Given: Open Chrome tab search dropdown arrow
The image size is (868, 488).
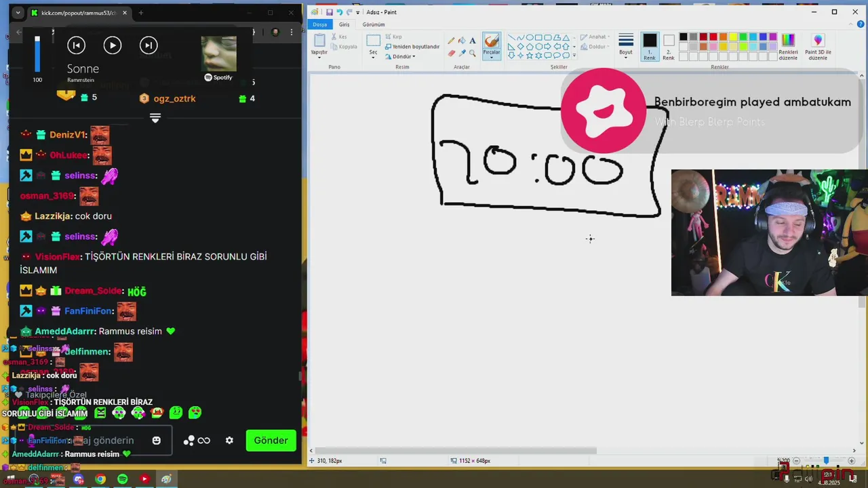Looking at the screenshot, I should click(18, 13).
